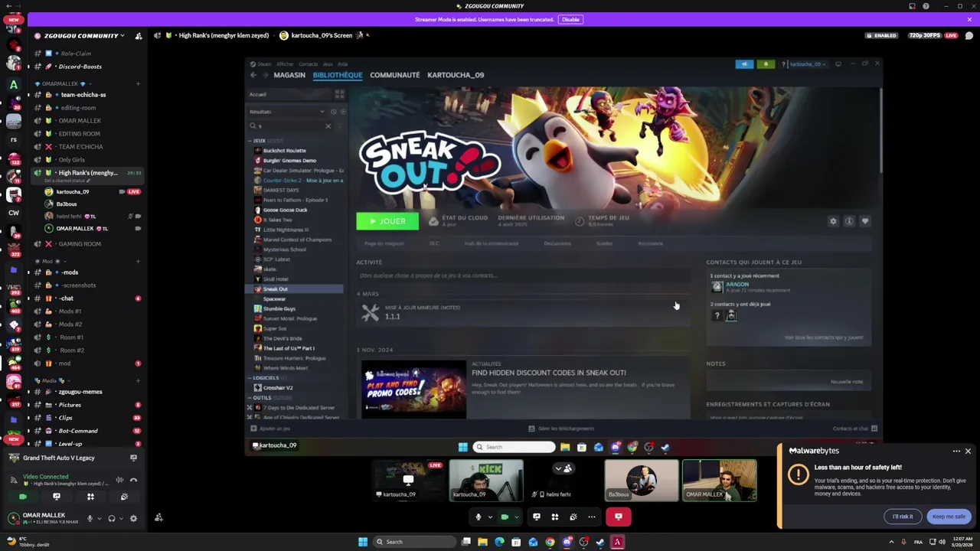Viewport: 980px width, 551px height.
Task: Open team-echicha-ss text channel
Action: (x=83, y=95)
